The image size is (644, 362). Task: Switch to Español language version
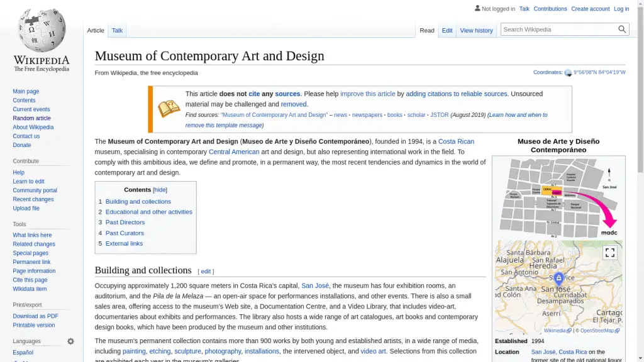(x=23, y=353)
